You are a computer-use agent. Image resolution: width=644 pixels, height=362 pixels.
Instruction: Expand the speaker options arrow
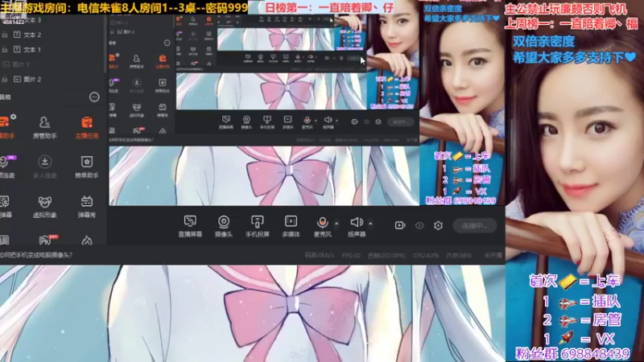(x=370, y=224)
